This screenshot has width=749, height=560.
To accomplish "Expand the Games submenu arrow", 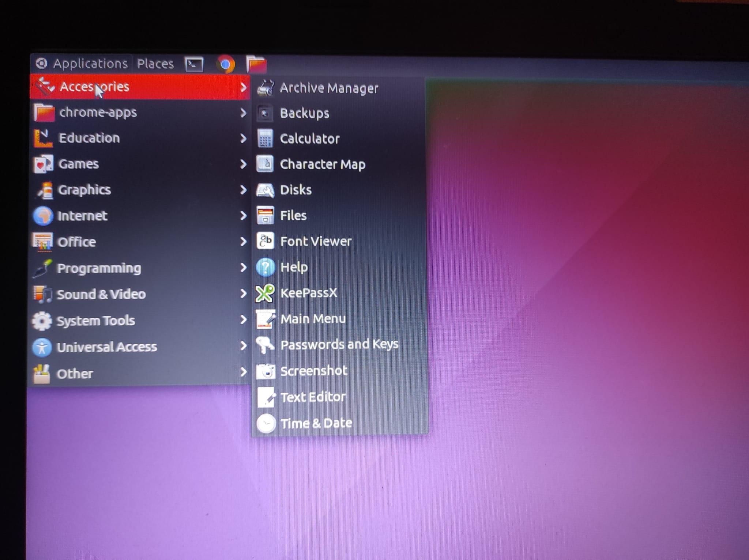I will 243,164.
